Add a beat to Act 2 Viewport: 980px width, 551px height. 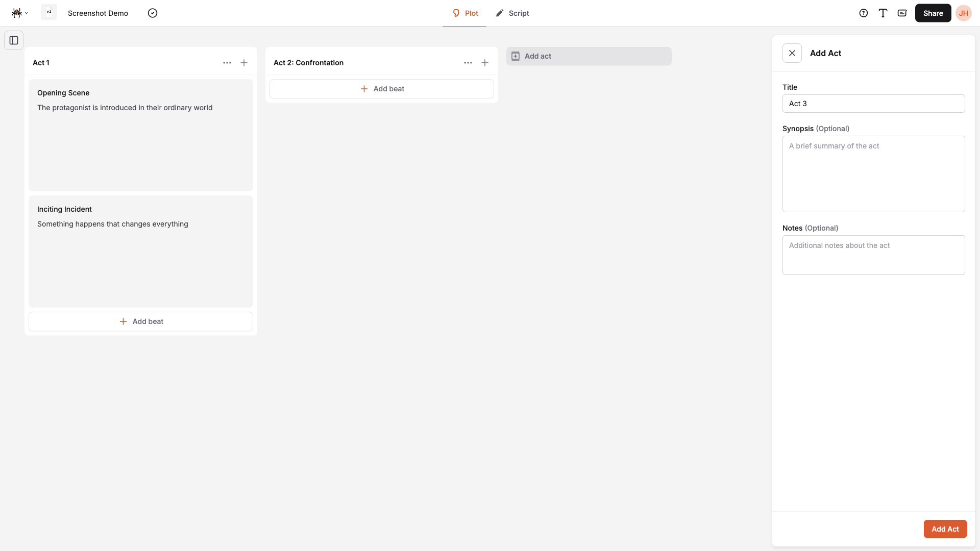click(x=382, y=88)
